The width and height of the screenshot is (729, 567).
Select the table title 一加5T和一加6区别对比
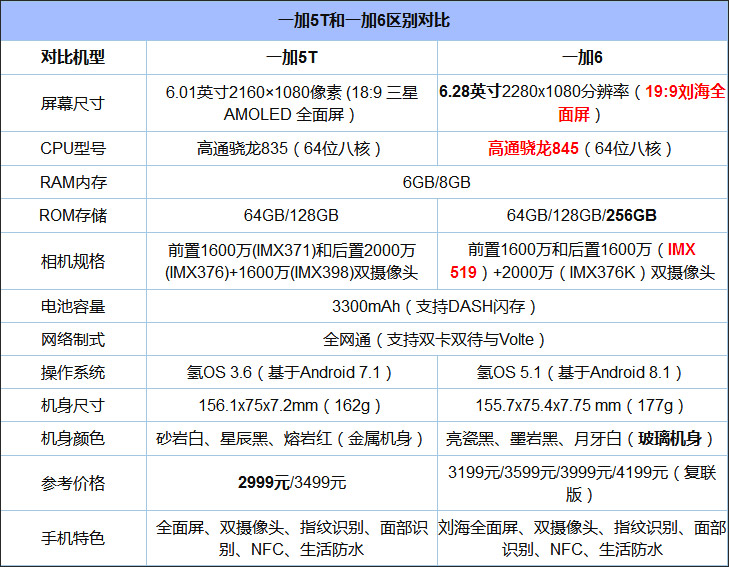point(364,20)
